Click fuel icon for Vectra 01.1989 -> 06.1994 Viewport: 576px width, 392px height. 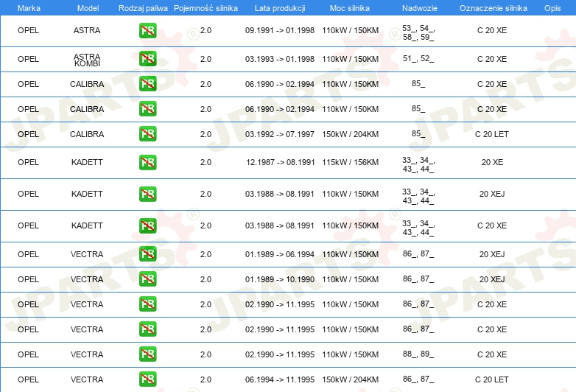point(147,254)
